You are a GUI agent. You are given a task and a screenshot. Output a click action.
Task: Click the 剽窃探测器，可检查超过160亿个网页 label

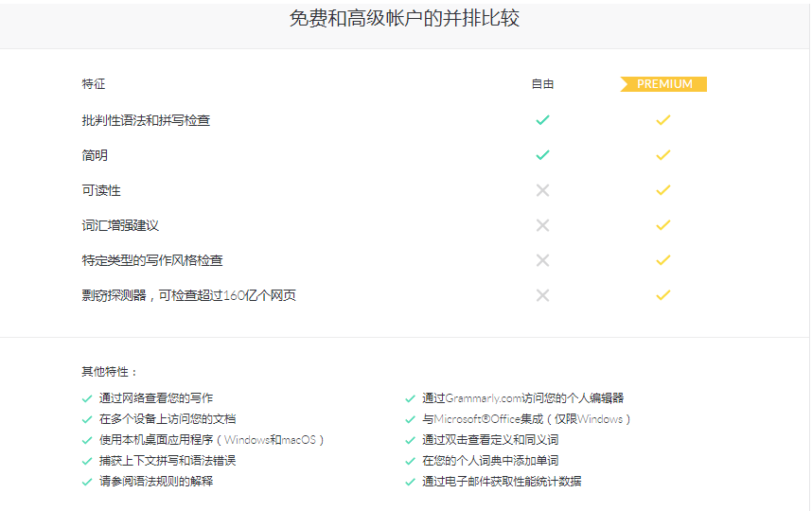click(x=188, y=295)
